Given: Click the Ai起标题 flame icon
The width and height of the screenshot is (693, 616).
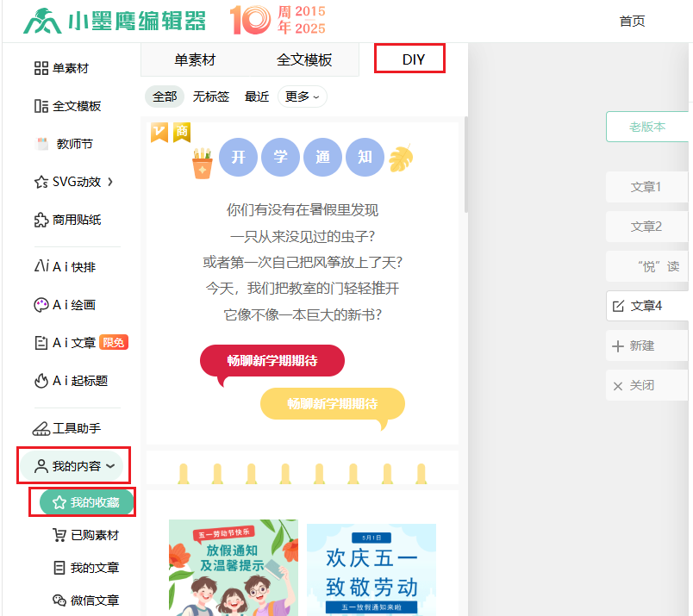Looking at the screenshot, I should point(41,380).
